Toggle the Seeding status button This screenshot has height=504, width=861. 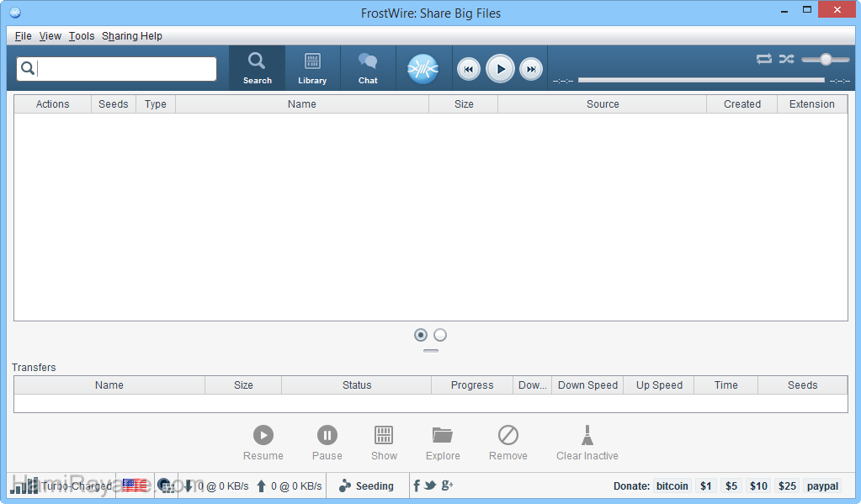(366, 485)
